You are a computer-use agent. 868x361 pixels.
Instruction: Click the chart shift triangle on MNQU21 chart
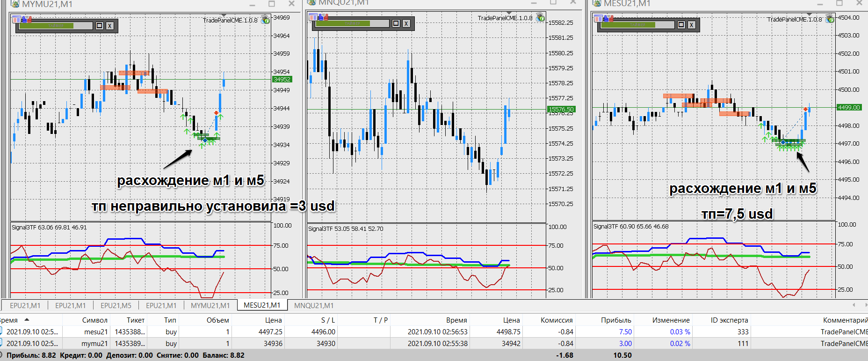click(x=508, y=13)
